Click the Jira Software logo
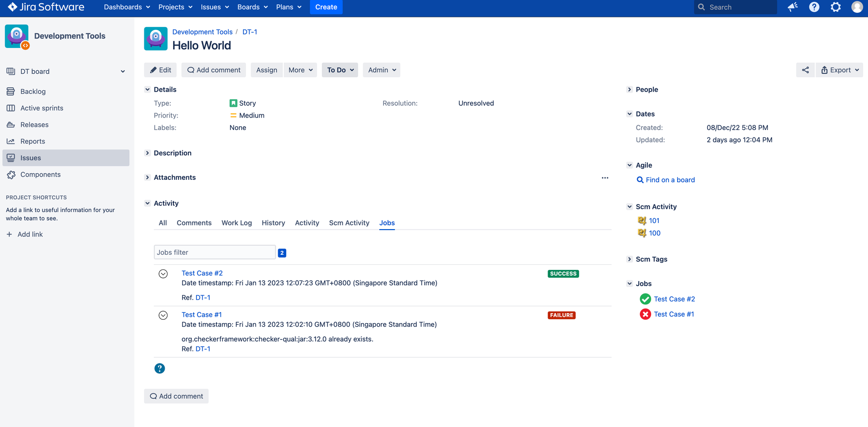This screenshot has width=868, height=427. pyautogui.click(x=46, y=7)
